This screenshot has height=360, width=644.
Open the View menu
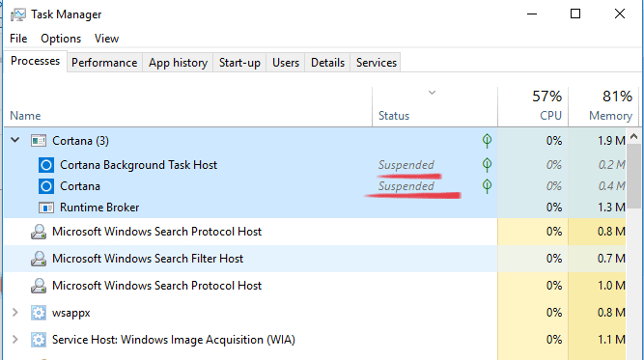tap(106, 39)
